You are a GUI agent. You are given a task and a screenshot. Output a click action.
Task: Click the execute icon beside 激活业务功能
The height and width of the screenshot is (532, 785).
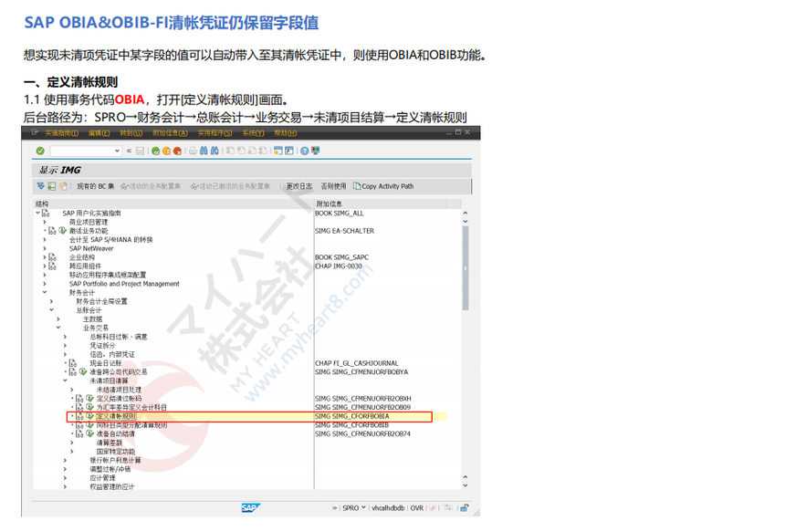63,231
